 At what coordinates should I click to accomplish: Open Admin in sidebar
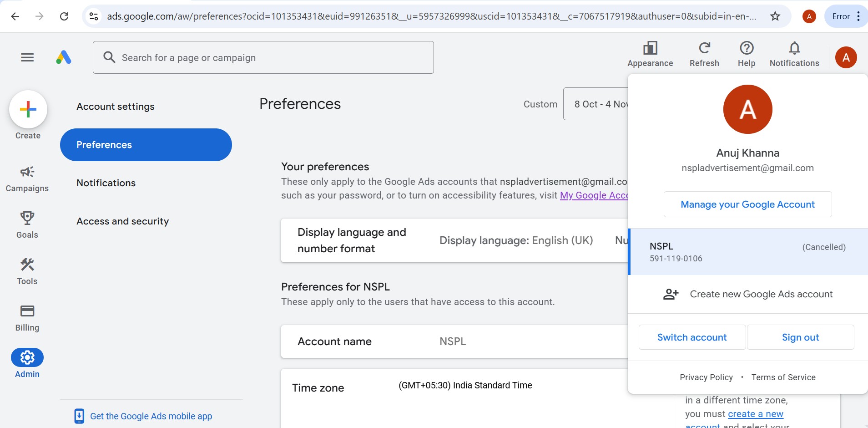coord(27,363)
